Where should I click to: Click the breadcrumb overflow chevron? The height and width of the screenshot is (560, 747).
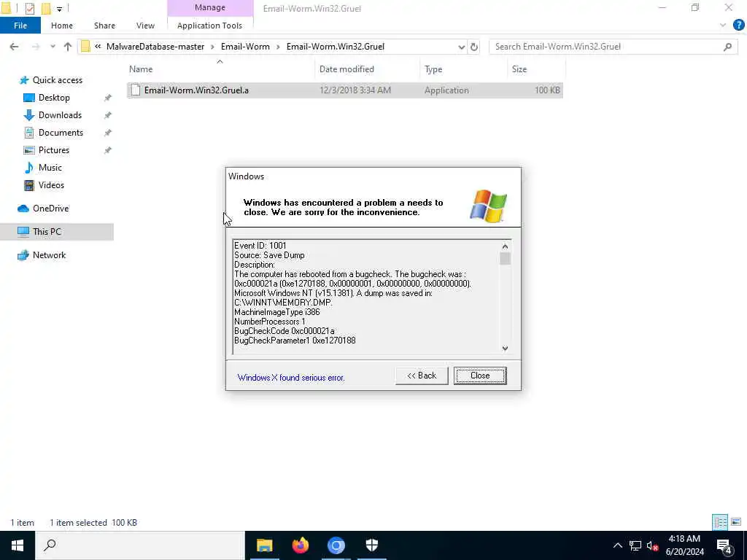[x=98, y=47]
